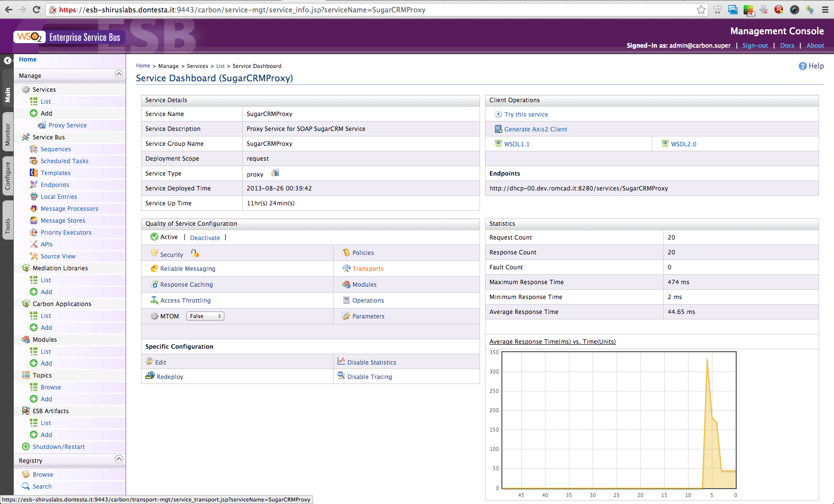Reload the page in browser
Screen dimensions: 834x504
pyautogui.click(x=36, y=9)
